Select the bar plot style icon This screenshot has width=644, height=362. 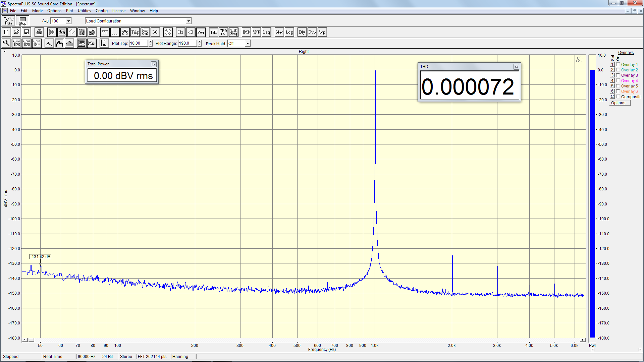pos(69,43)
